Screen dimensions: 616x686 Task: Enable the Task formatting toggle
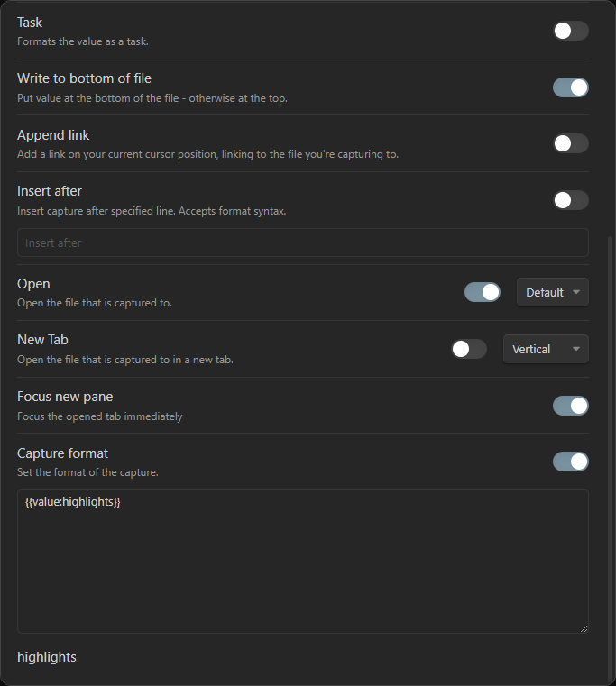(571, 31)
